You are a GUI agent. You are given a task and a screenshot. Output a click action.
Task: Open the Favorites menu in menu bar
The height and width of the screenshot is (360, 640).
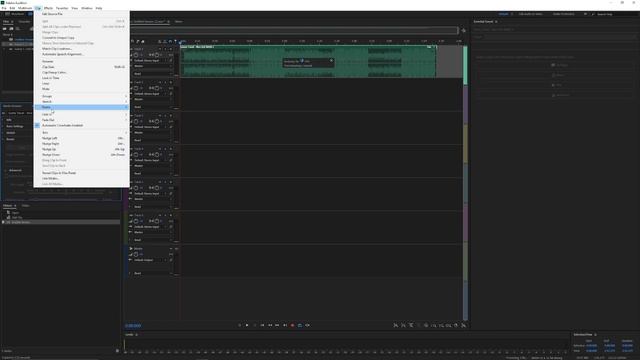pyautogui.click(x=62, y=8)
